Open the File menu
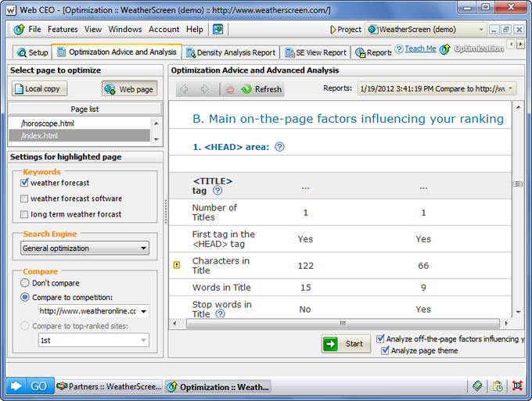The height and width of the screenshot is (401, 532). click(x=34, y=30)
